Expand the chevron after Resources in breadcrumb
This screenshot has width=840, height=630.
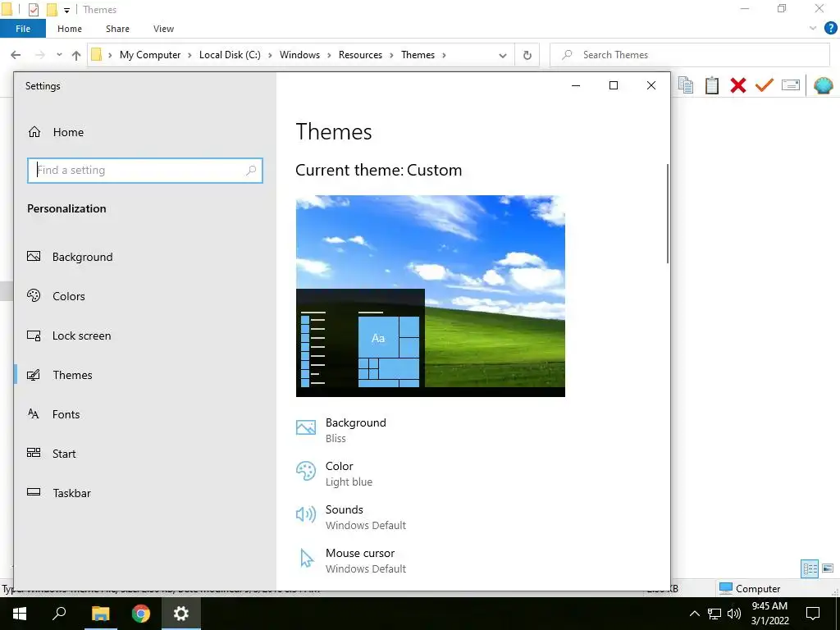[391, 55]
